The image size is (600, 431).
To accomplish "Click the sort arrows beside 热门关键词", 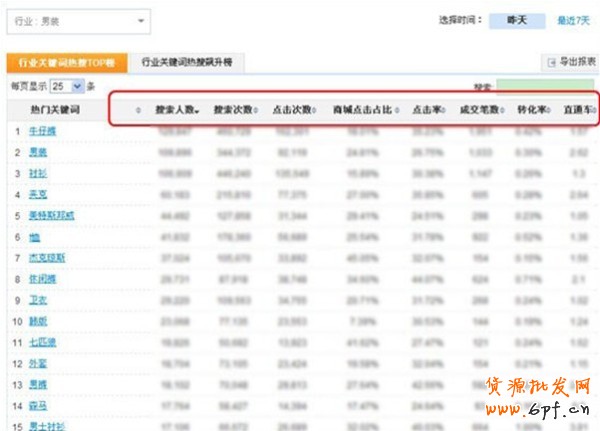I will tap(138, 109).
